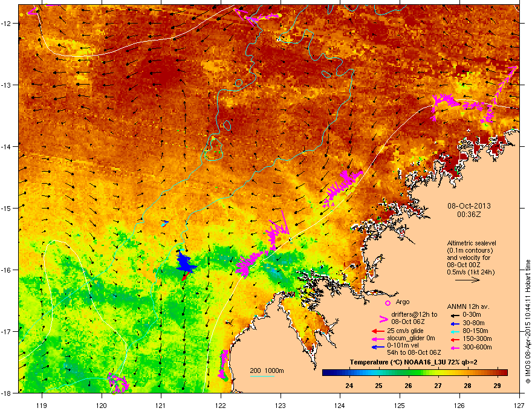
Task: Click the latitude axis label -18
Action: 7,393
